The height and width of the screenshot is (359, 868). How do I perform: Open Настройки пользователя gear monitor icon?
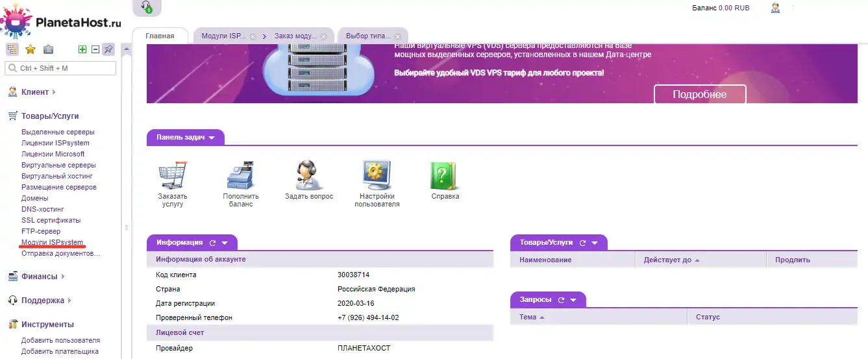coord(377,175)
